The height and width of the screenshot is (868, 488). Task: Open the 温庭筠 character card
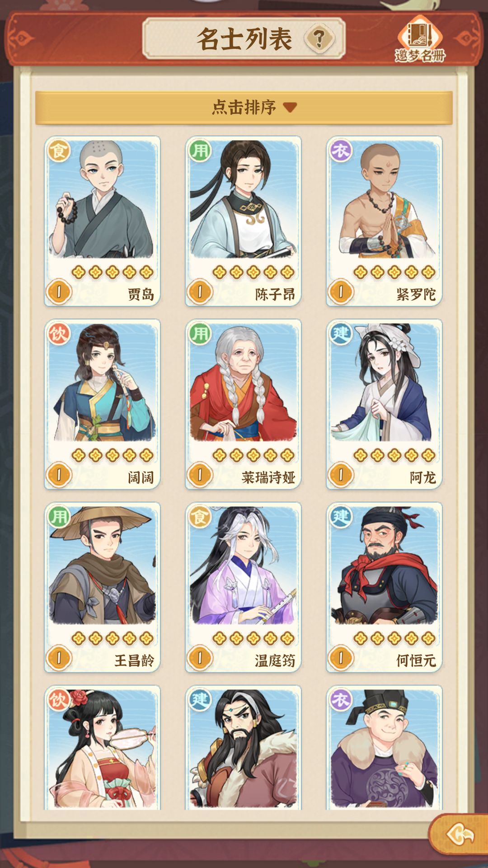point(244,587)
